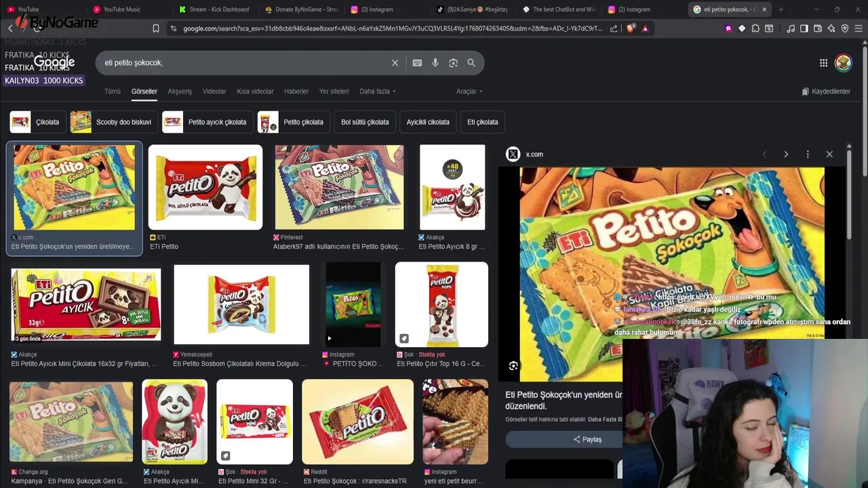868x488 pixels.
Task: Open the Petito Ayıcık 32g box thumbnail
Action: (86, 304)
